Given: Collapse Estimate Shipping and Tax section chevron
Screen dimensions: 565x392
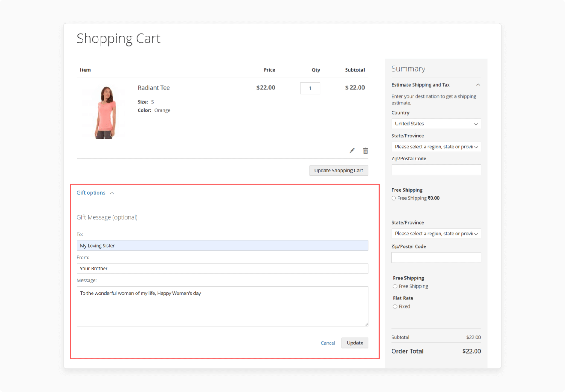Looking at the screenshot, I should point(478,84).
